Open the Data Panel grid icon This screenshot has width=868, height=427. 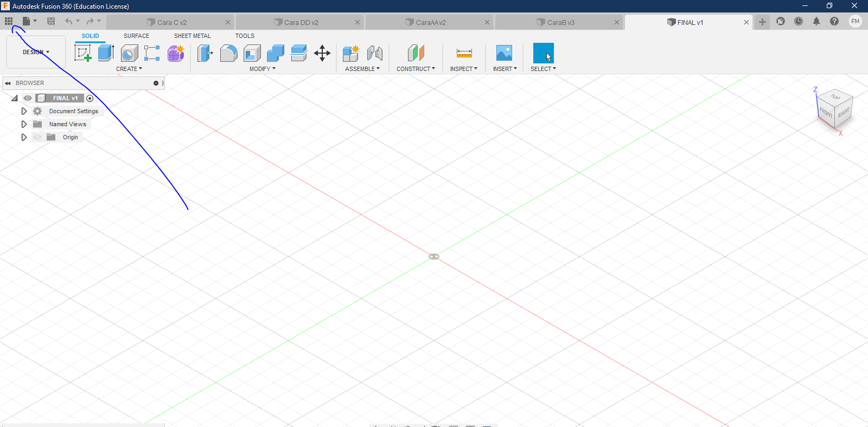(x=9, y=21)
